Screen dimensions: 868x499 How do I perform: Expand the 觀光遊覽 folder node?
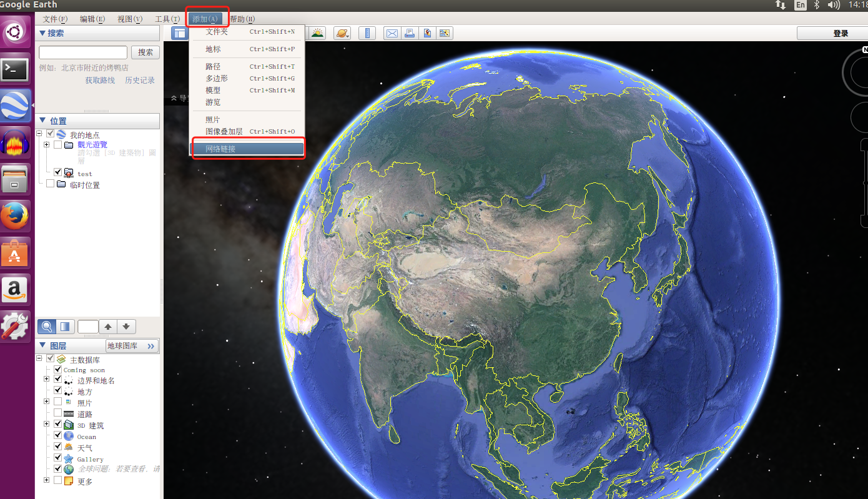[47, 144]
